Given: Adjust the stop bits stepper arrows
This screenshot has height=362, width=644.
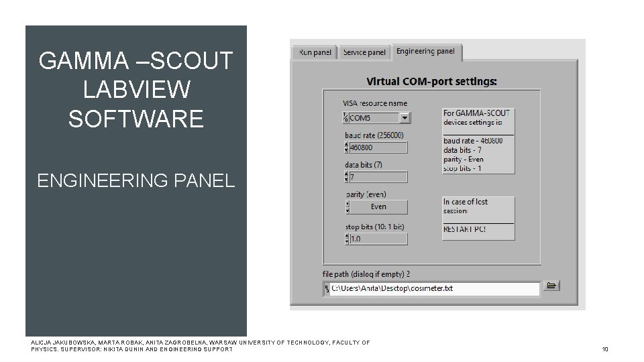Looking at the screenshot, I should (x=347, y=239).
